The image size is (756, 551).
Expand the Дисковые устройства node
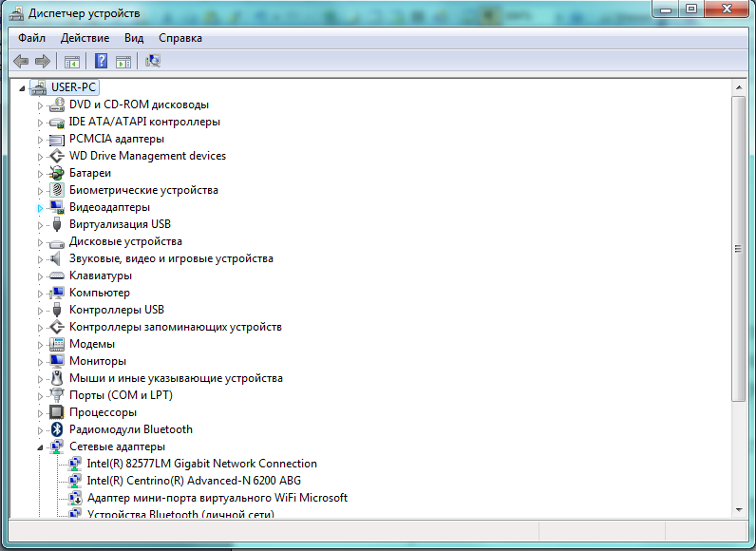40,241
